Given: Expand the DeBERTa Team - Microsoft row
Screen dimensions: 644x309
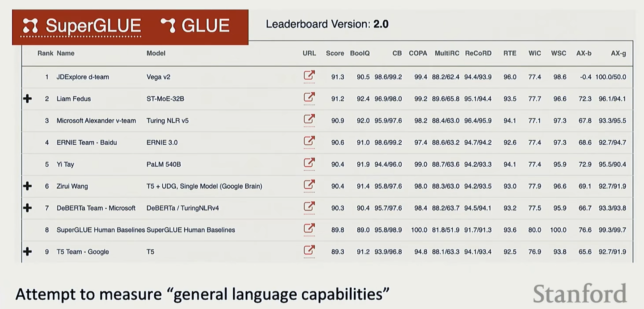Looking at the screenshot, I should (x=28, y=208).
